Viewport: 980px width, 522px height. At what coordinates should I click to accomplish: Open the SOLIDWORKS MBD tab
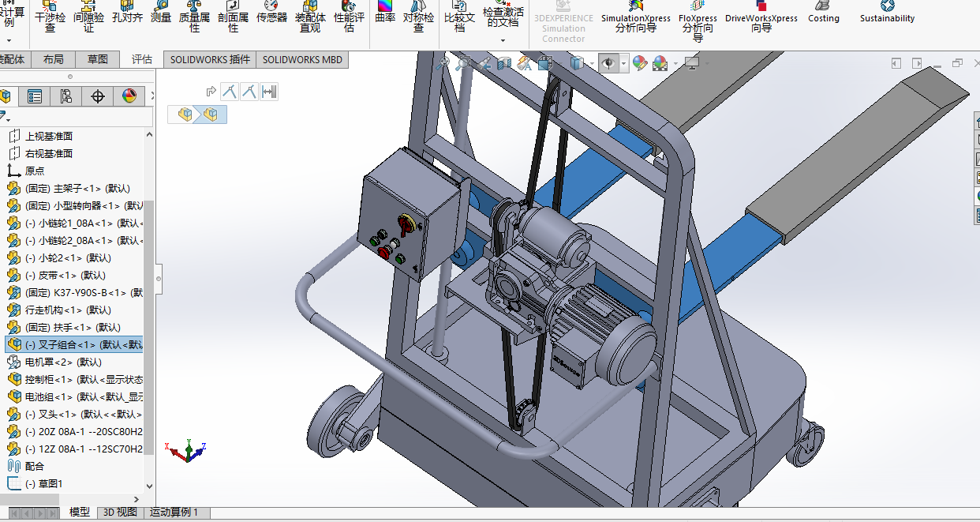(x=302, y=59)
